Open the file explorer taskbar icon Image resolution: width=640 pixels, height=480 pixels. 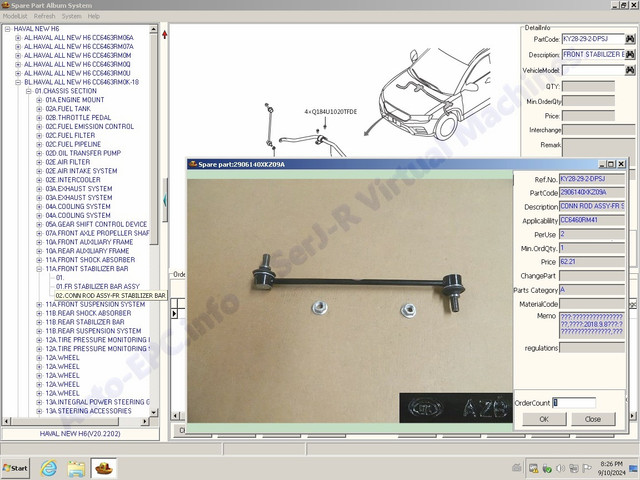click(76, 468)
